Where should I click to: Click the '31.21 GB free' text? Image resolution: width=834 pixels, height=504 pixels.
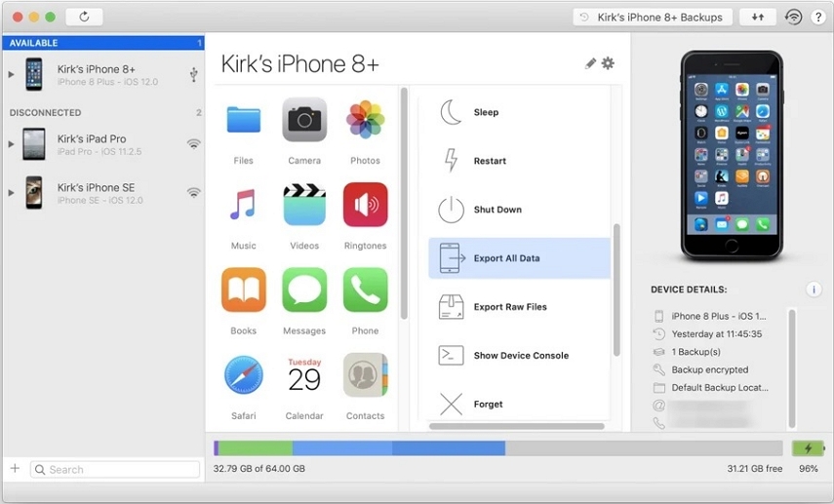[755, 468]
